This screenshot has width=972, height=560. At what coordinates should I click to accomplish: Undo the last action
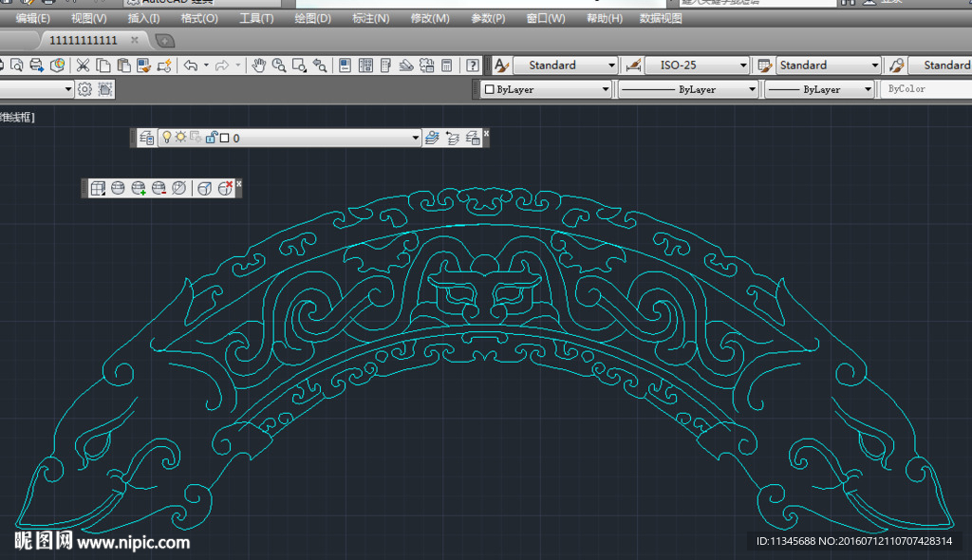click(191, 65)
